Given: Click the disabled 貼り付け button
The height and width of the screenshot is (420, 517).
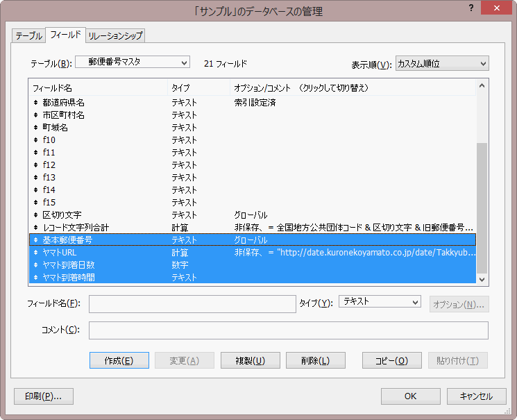Looking at the screenshot, I should point(458,360).
